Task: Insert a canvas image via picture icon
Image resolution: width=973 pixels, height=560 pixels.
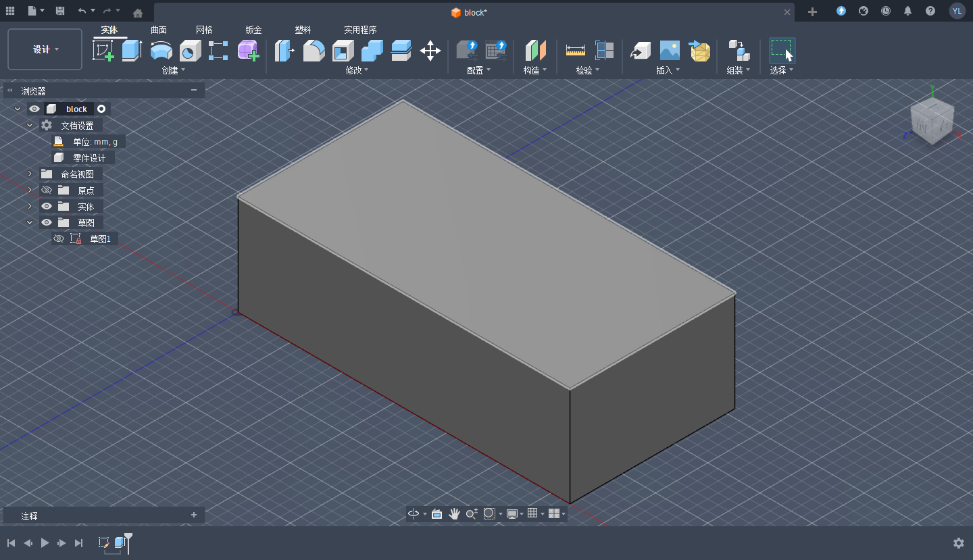Action: [670, 51]
